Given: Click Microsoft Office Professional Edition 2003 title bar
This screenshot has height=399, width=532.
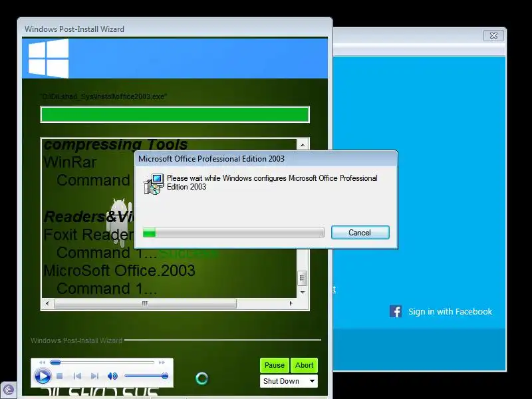Looking at the screenshot, I should (265, 158).
